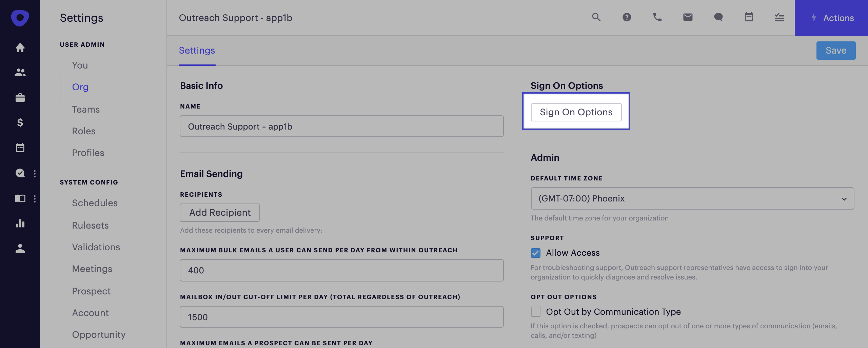
Task: Open the Teams settings
Action: (86, 109)
